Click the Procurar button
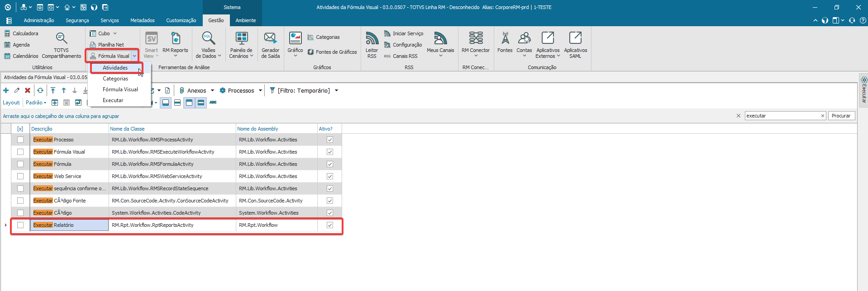This screenshot has width=868, height=291. tap(841, 116)
